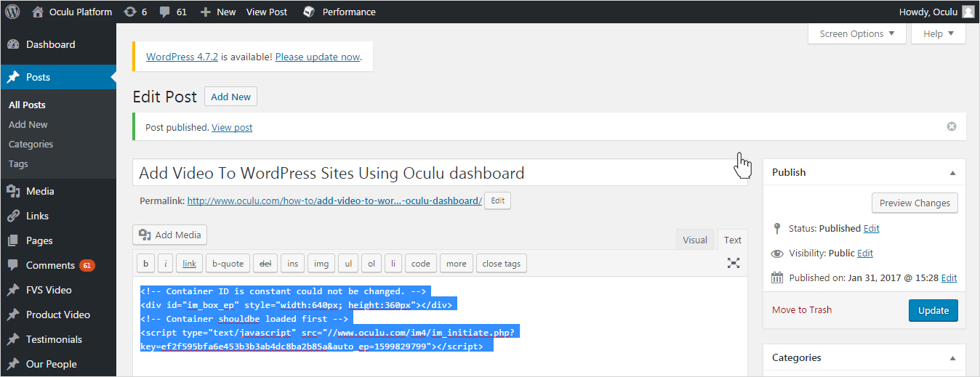Edit the post Status
This screenshot has height=377, width=980.
pyautogui.click(x=872, y=228)
